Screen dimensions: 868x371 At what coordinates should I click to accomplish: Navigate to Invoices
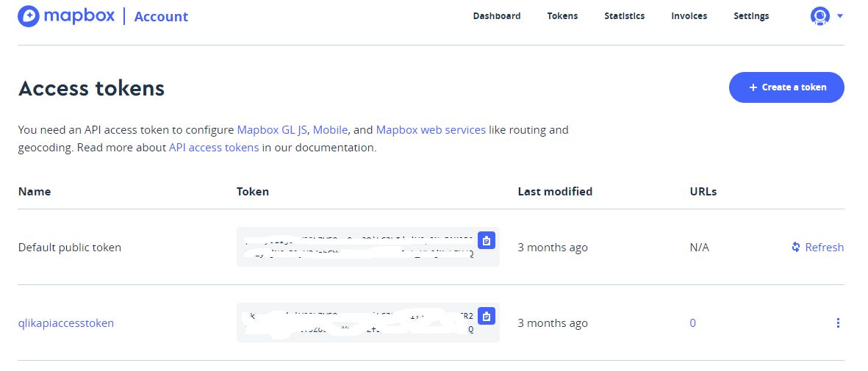click(x=689, y=16)
